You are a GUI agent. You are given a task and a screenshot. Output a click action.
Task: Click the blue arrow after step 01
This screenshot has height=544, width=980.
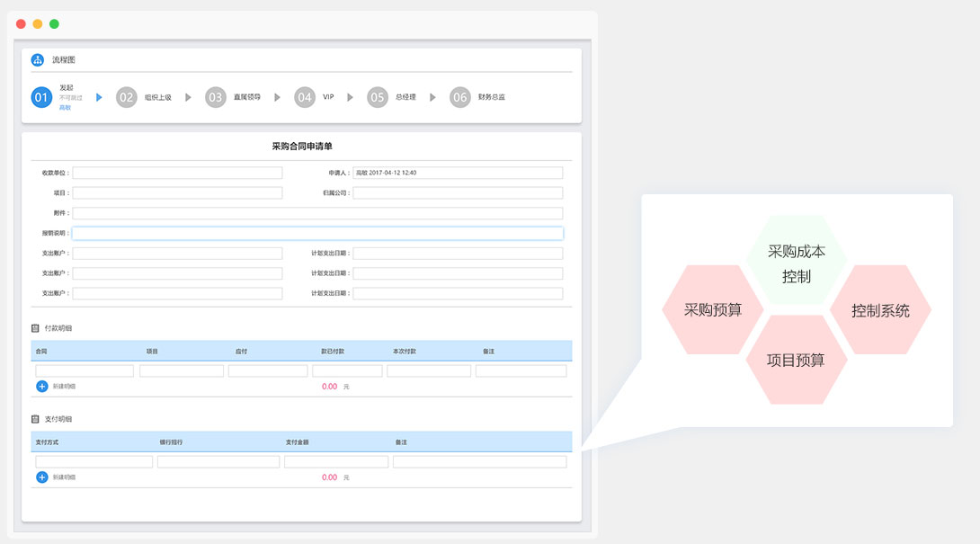coord(99,97)
